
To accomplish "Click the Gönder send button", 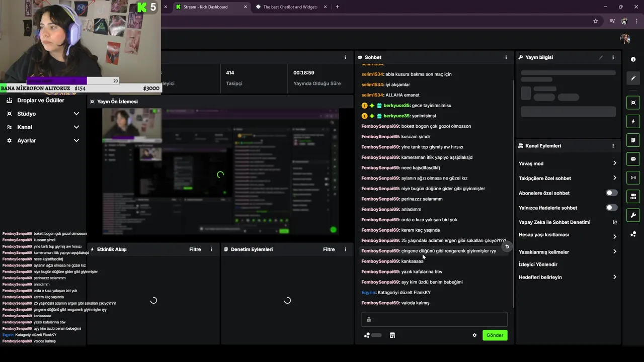I will point(495,335).
